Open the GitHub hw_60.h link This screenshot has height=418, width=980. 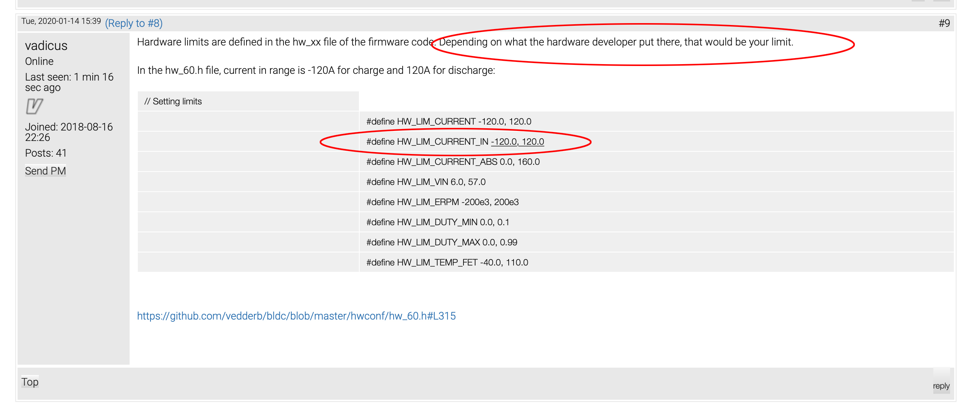click(296, 316)
